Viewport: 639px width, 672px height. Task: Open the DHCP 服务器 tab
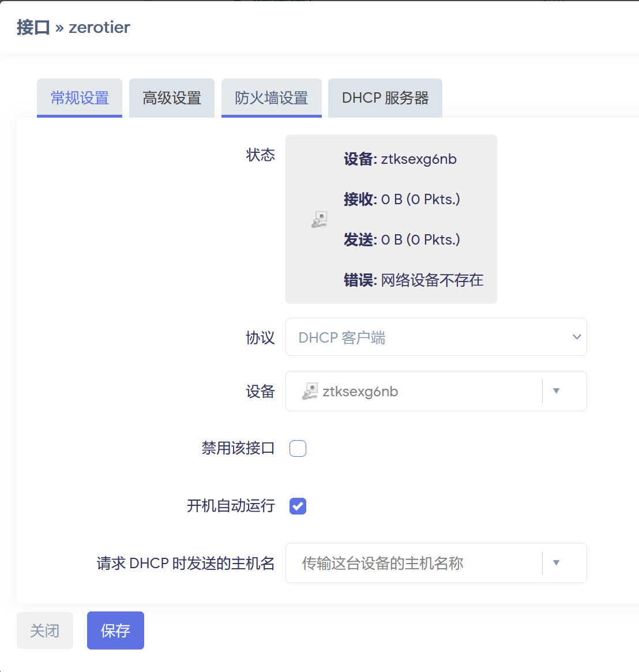pyautogui.click(x=385, y=97)
